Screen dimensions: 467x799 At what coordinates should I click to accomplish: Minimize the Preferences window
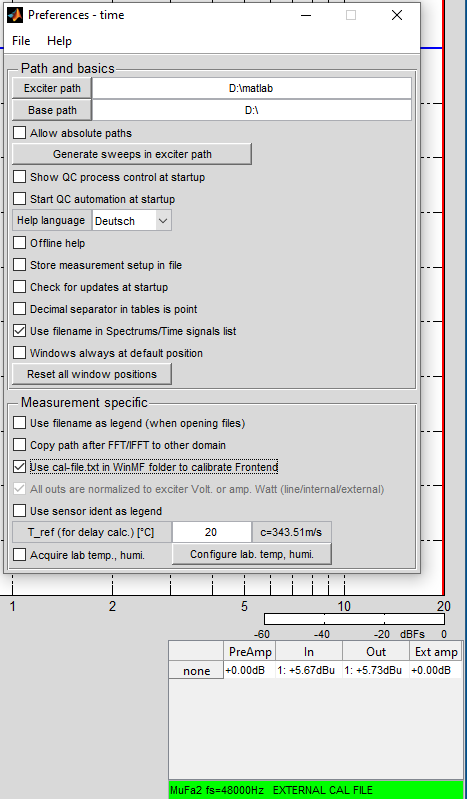[306, 15]
